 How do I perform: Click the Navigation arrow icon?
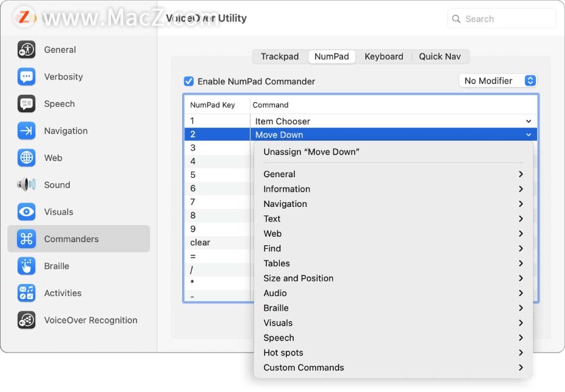[26, 131]
